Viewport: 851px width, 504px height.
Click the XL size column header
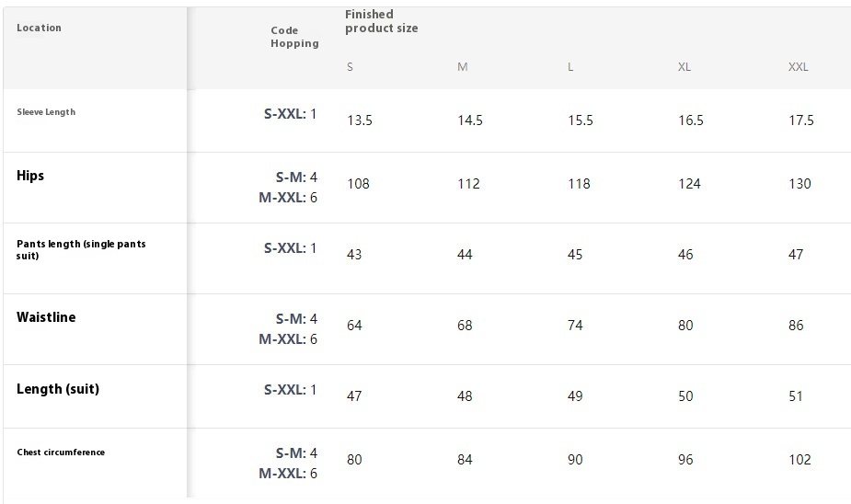click(x=684, y=67)
